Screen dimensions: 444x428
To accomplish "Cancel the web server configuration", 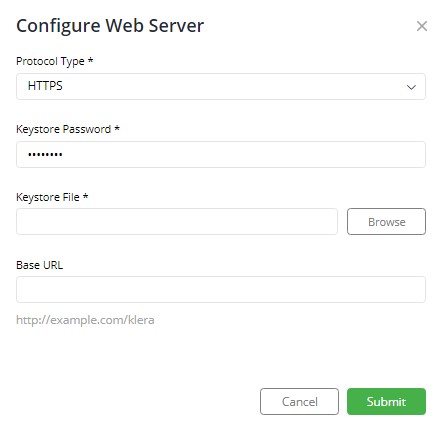I will (x=299, y=401).
